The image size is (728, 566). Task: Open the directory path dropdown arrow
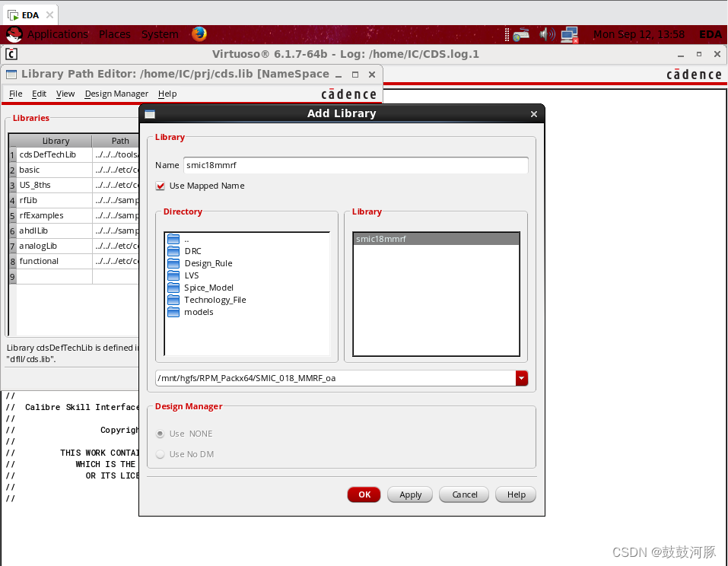(522, 378)
